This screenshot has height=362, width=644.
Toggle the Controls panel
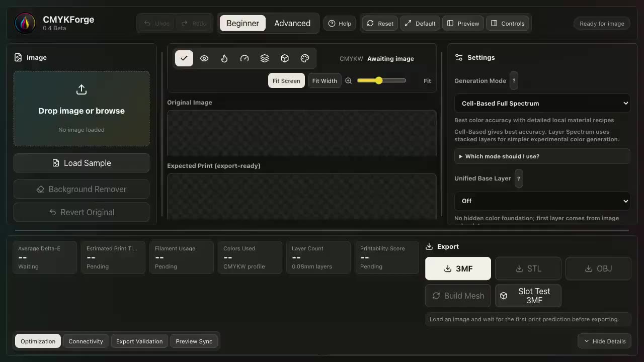tap(508, 23)
